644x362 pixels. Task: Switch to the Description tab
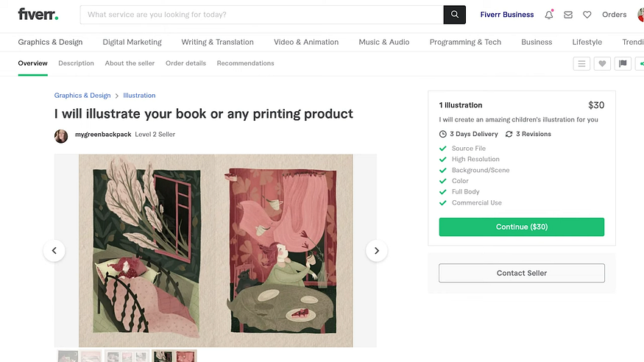(x=76, y=63)
